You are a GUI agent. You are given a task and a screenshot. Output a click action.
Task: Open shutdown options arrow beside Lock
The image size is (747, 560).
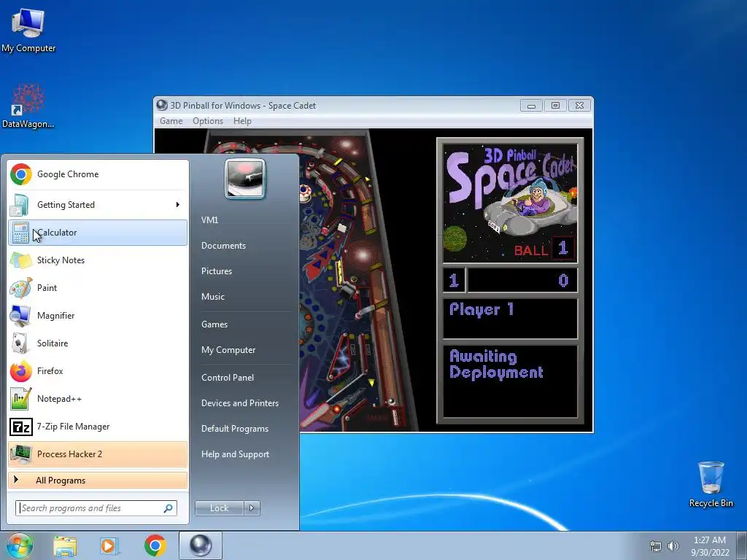point(252,508)
